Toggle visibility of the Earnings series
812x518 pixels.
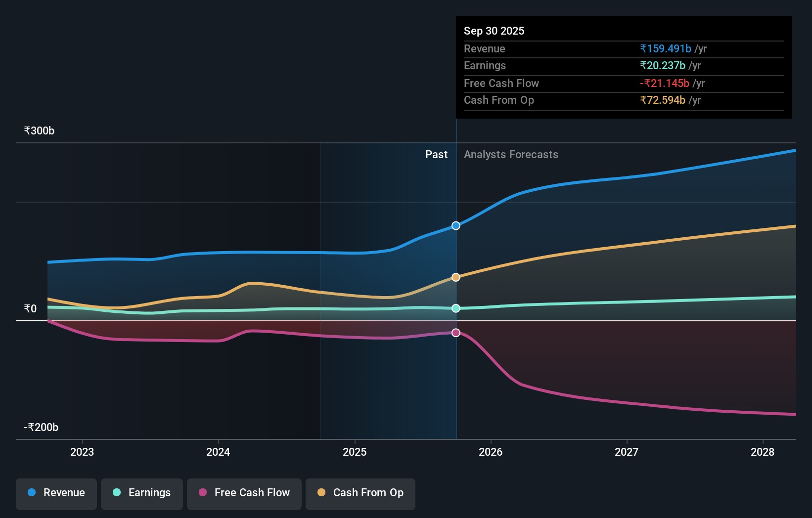pos(142,494)
